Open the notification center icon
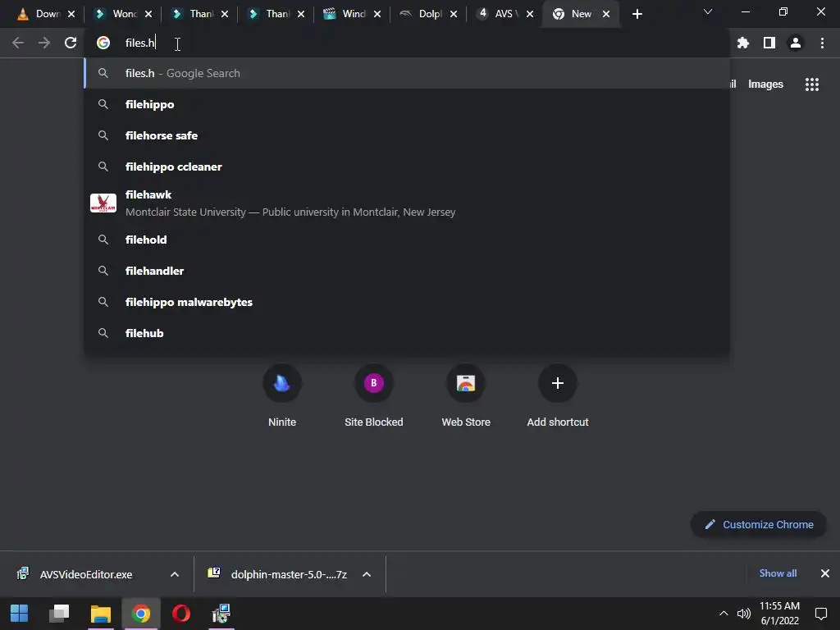 point(820,614)
